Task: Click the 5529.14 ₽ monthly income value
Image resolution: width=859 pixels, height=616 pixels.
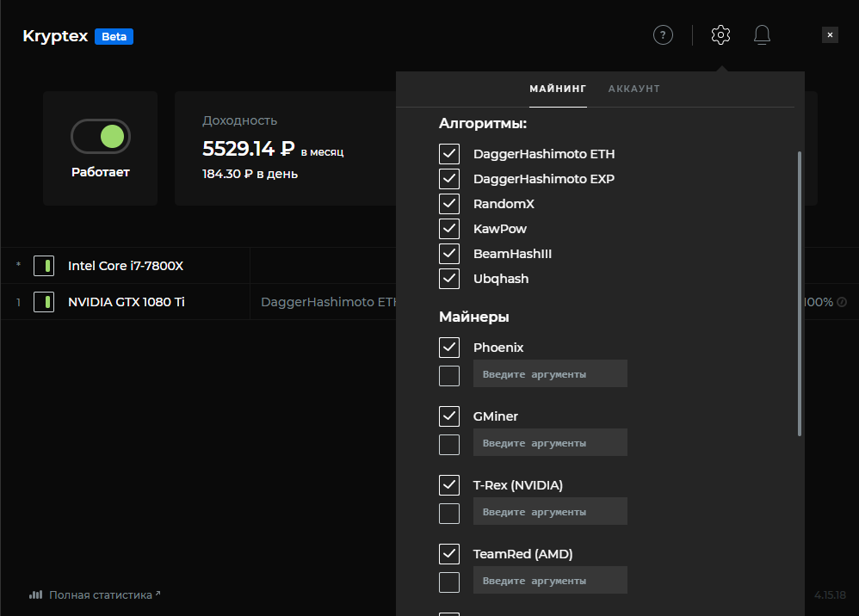Action: tap(249, 148)
